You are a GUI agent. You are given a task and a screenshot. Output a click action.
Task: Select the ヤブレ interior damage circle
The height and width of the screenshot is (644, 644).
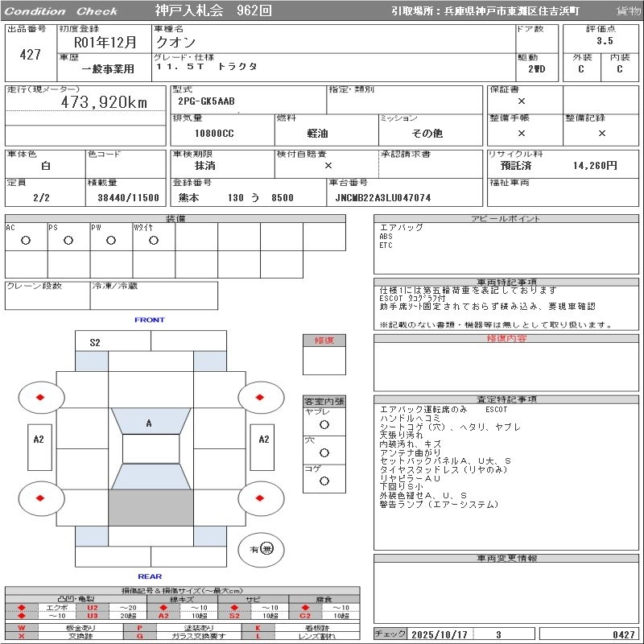point(324,424)
